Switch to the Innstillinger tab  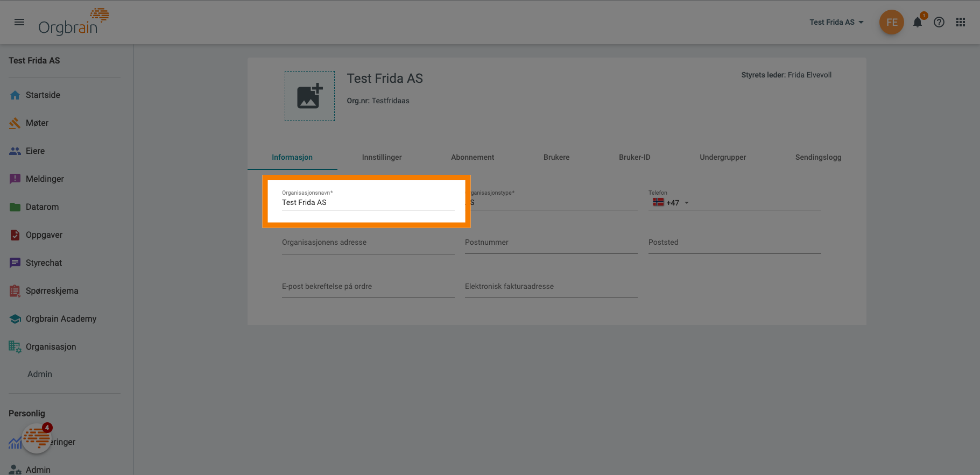pos(382,157)
